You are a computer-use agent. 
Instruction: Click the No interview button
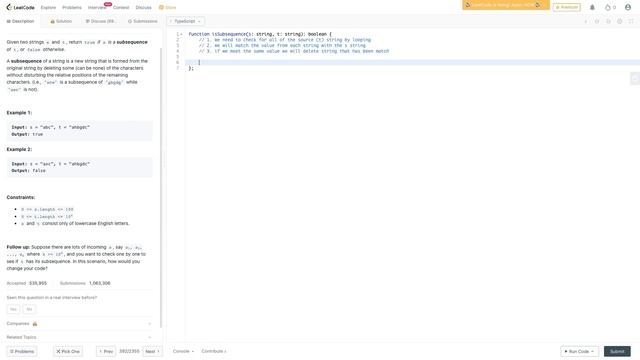pos(29,309)
